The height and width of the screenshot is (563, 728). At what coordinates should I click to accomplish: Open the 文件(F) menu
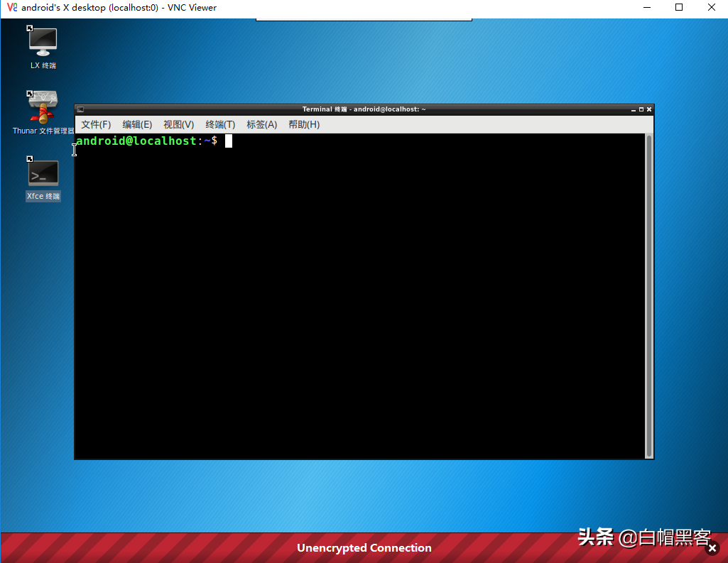pos(96,125)
